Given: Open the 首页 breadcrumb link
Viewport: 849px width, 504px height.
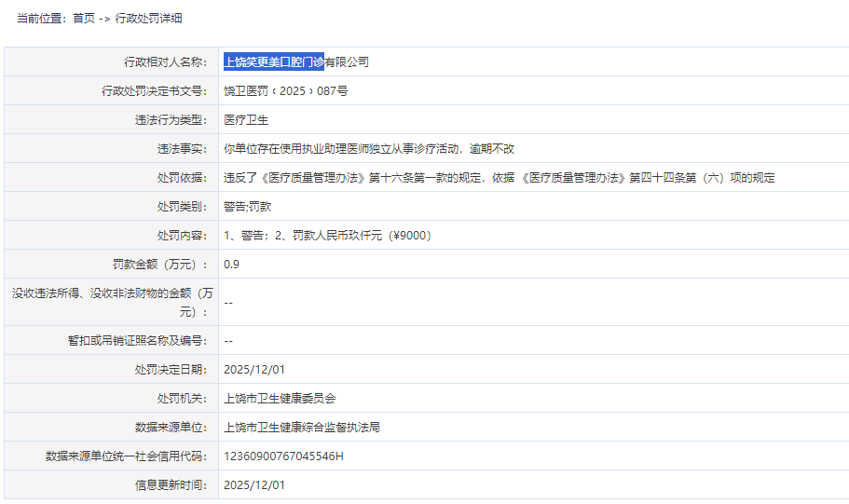Looking at the screenshot, I should [84, 19].
